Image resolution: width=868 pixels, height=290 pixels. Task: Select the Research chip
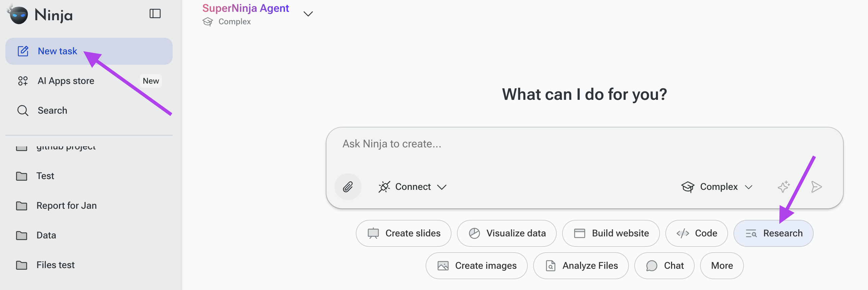click(773, 233)
